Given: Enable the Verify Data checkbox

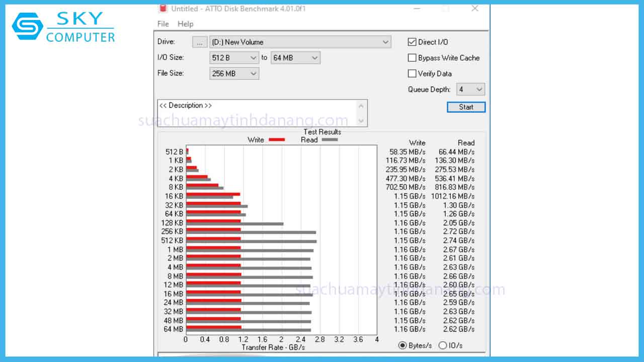Looking at the screenshot, I should pos(412,73).
